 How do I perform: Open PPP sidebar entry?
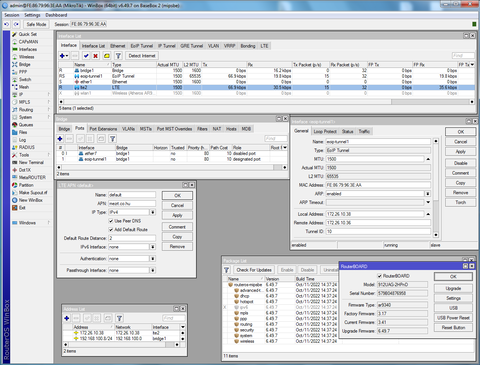click(x=23, y=72)
